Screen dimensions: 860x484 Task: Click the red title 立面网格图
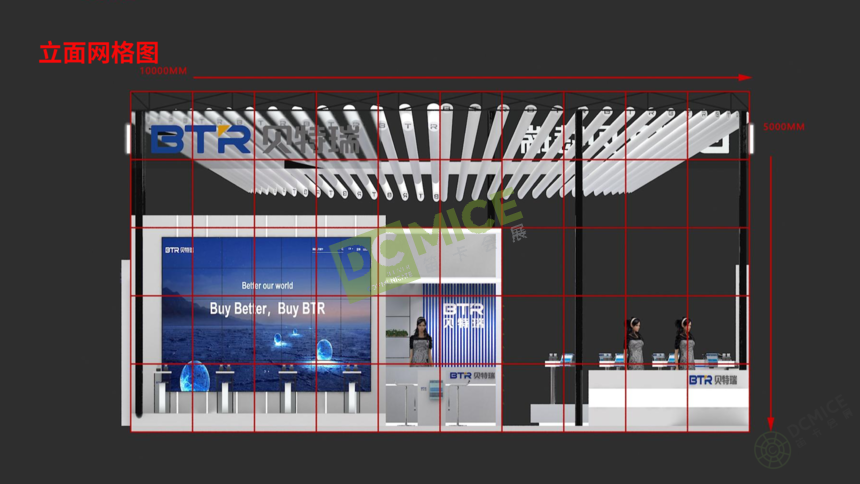pyautogui.click(x=99, y=54)
